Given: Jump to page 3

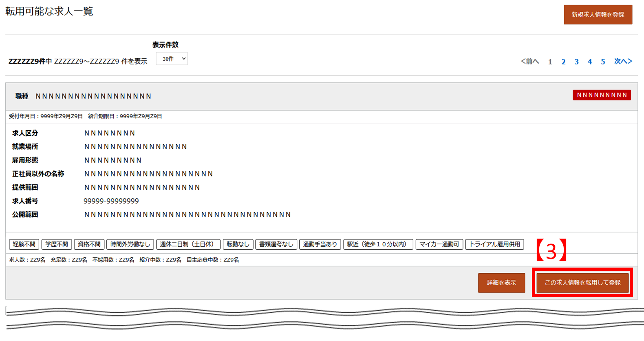Looking at the screenshot, I should [x=576, y=62].
